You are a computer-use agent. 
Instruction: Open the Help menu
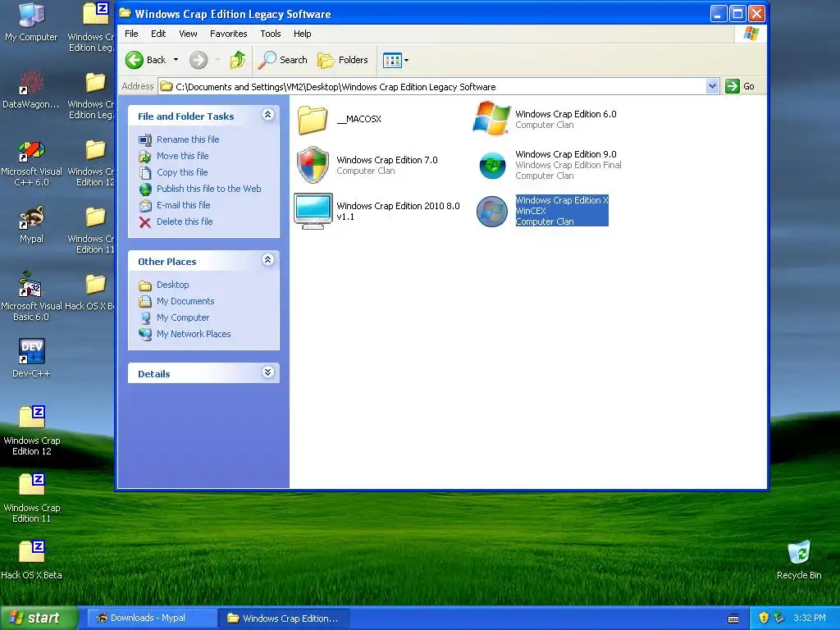tap(302, 34)
